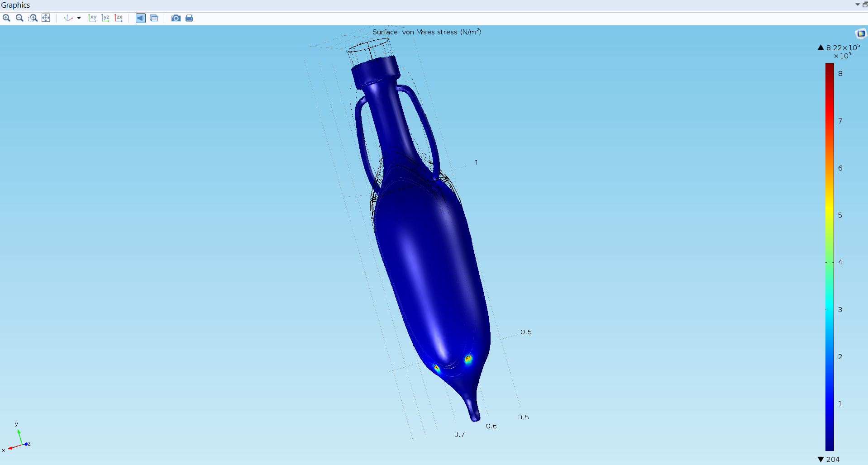The image size is (868, 465).
Task: Take an image snapshot with camera icon
Action: (x=176, y=18)
